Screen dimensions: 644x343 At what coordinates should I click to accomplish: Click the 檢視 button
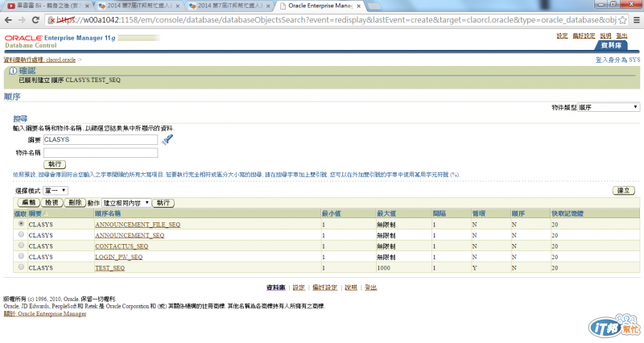(52, 203)
